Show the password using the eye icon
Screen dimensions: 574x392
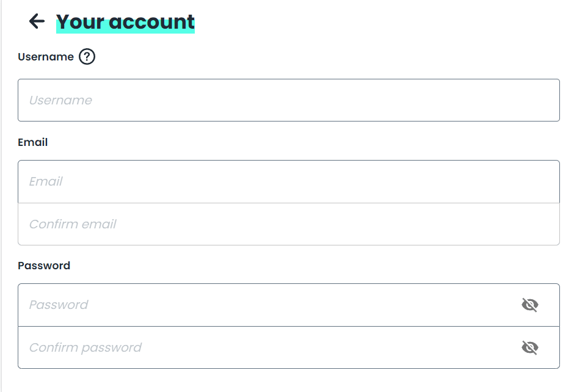pos(529,305)
